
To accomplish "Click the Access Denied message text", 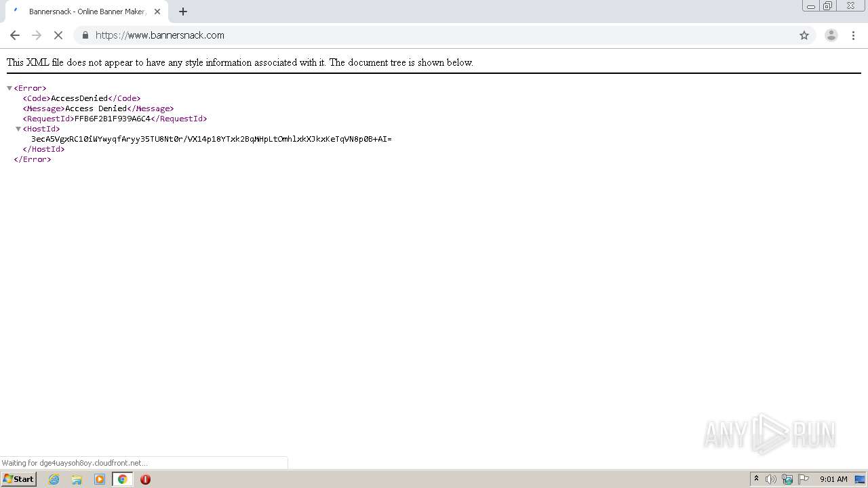I will [x=96, y=108].
